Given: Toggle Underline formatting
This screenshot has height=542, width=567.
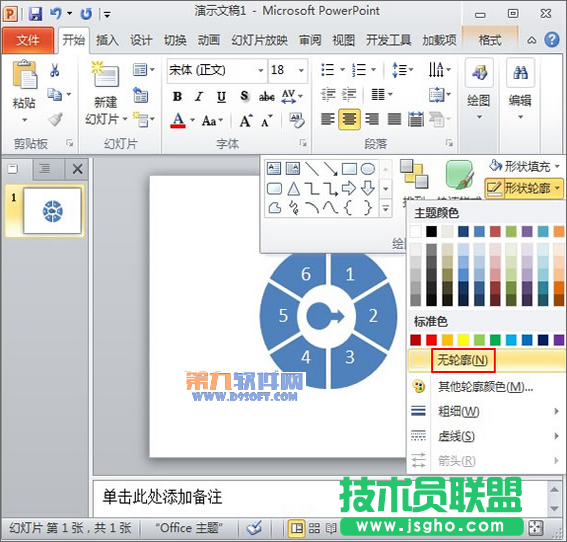Looking at the screenshot, I should (221, 97).
